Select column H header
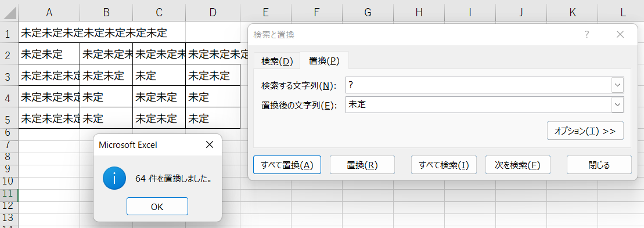This screenshot has width=644, height=228. [419, 12]
